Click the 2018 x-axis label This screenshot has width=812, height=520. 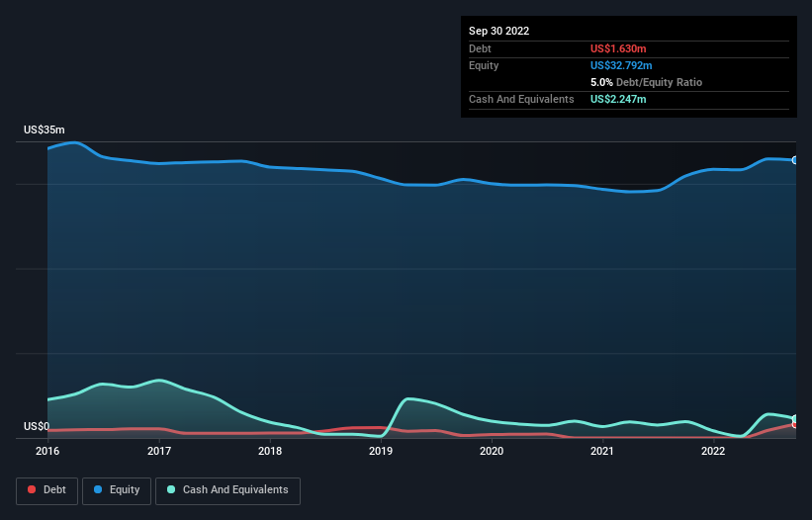(x=270, y=451)
